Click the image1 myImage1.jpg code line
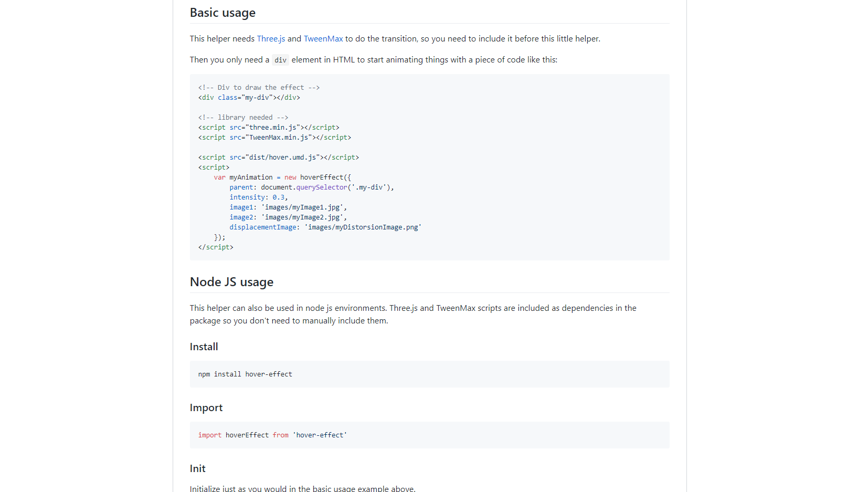The width and height of the screenshot is (868, 492). 288,207
